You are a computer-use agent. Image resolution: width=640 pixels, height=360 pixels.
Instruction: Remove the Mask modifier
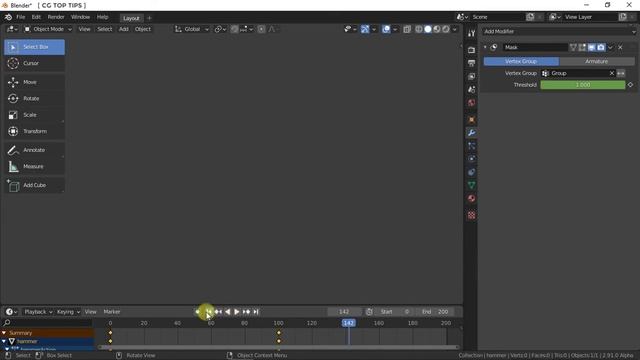click(x=620, y=47)
